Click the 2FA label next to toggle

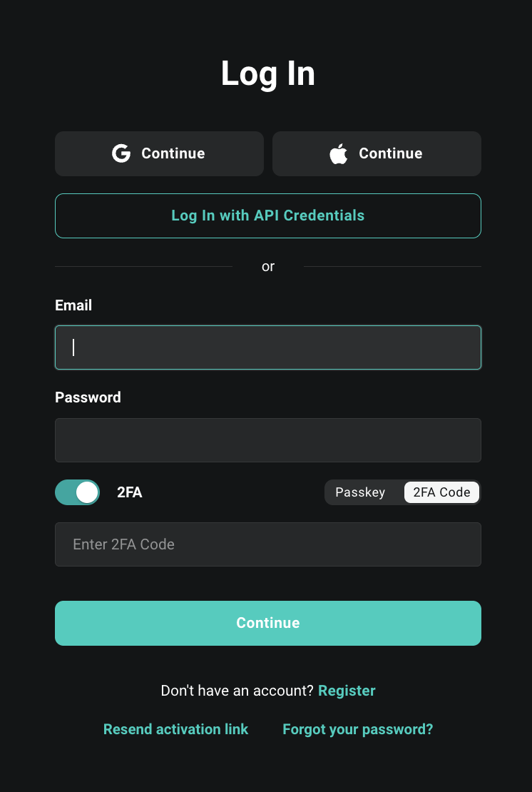tap(130, 492)
